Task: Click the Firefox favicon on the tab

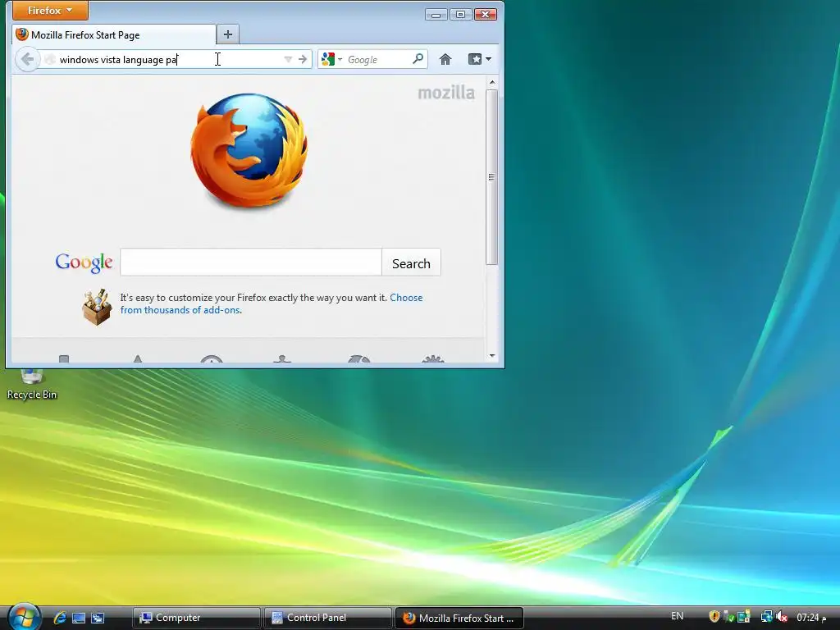Action: point(22,34)
